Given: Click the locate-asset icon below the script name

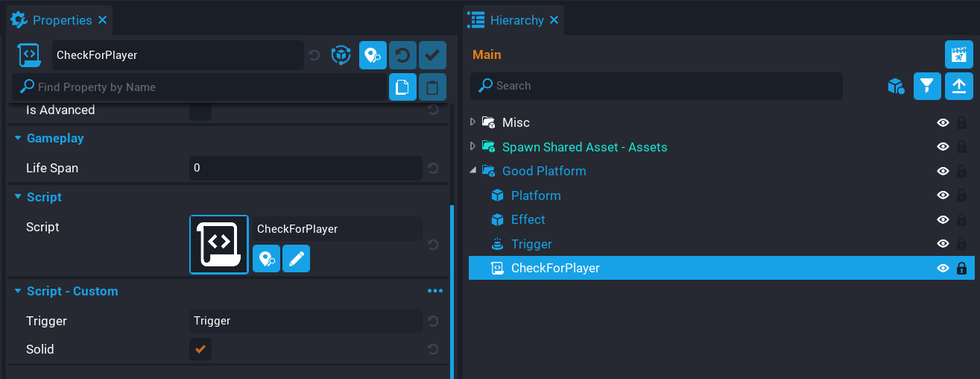Looking at the screenshot, I should click(266, 259).
